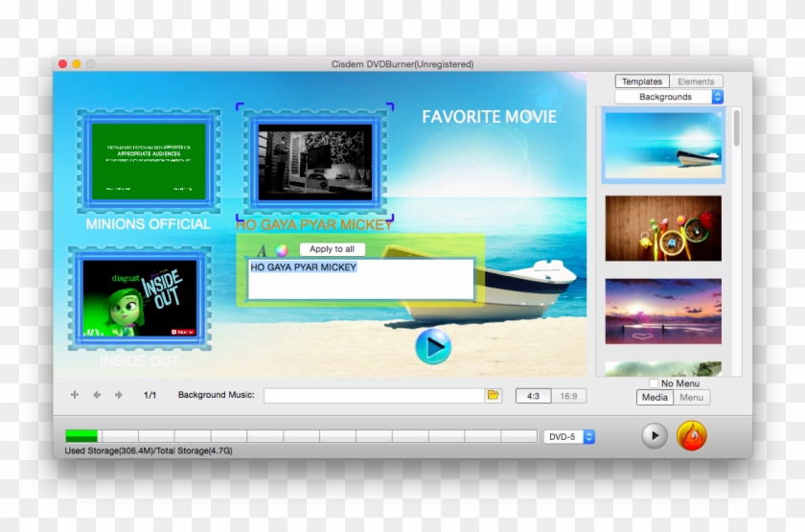Screen dimensions: 805x532
Task: Switch to the Elements tab
Action: coord(696,81)
